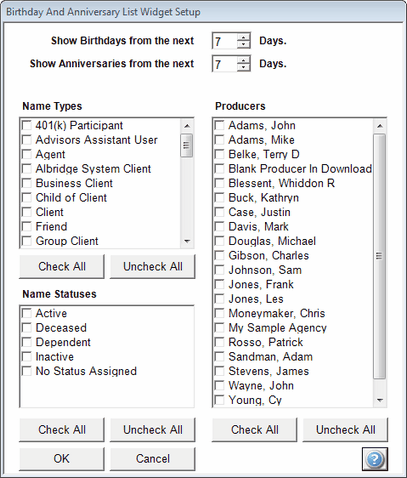Image resolution: width=407 pixels, height=478 pixels.
Task: Check the Inactive name status
Action: 26,357
